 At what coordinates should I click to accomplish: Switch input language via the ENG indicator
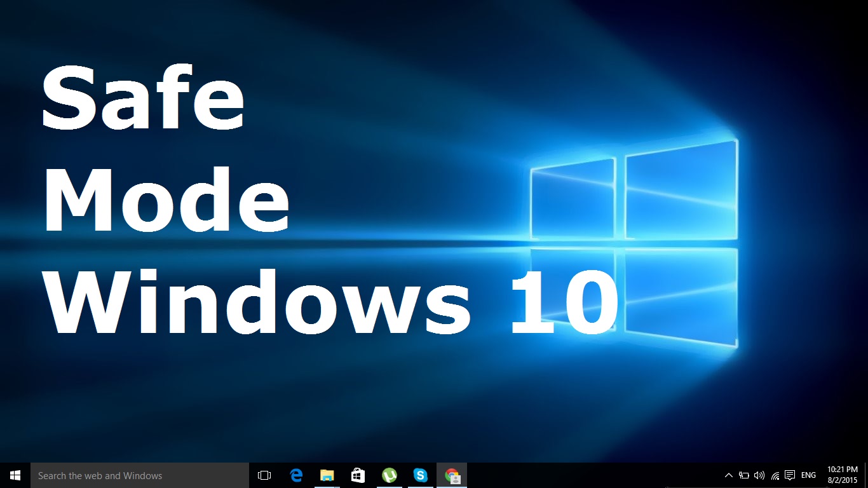point(808,475)
